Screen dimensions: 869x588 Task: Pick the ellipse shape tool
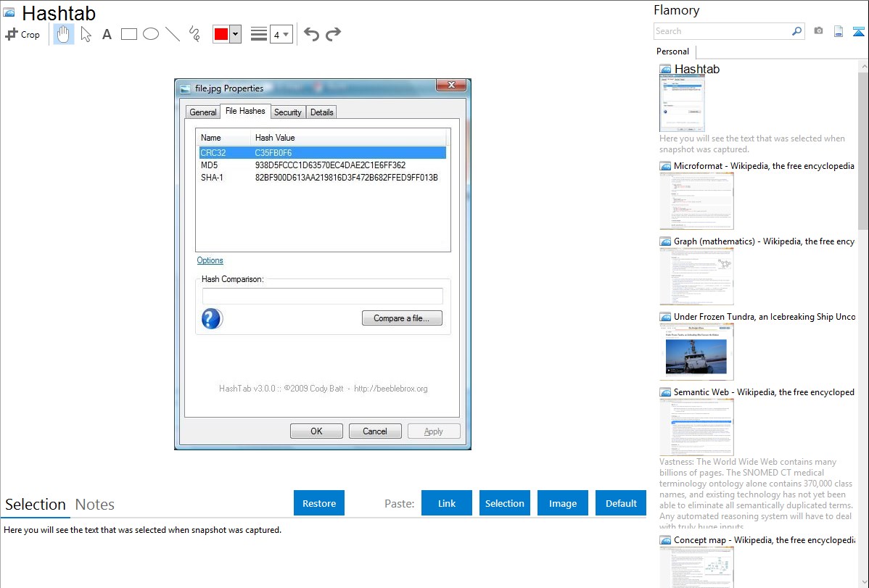[151, 34]
